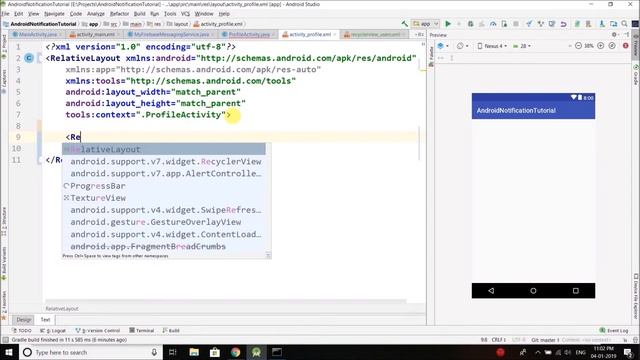
Task: Switch to Text view tab
Action: [x=45, y=320]
